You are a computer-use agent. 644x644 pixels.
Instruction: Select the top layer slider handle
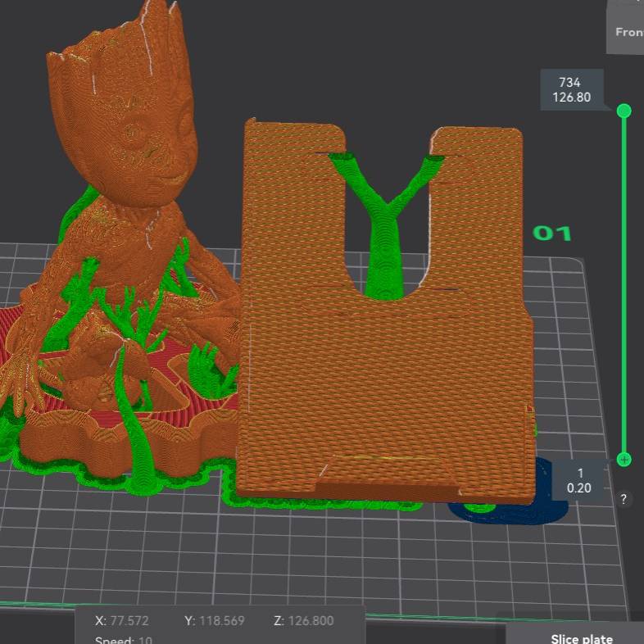(x=624, y=111)
